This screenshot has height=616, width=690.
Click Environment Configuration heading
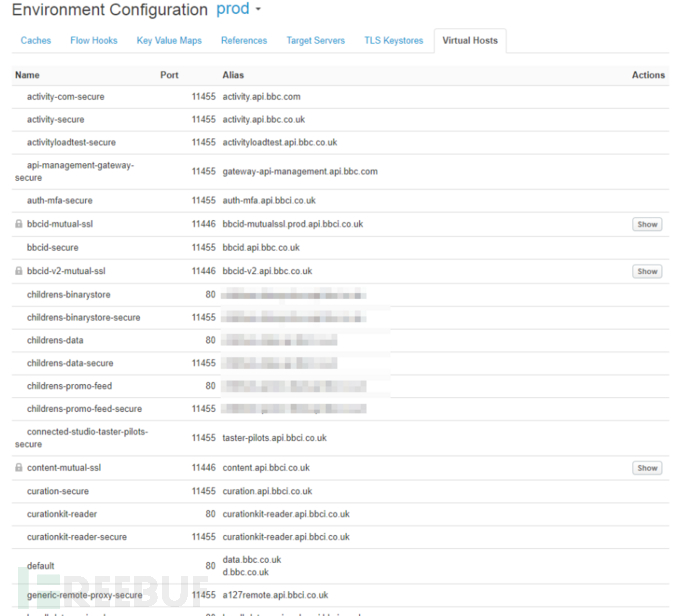110,10
